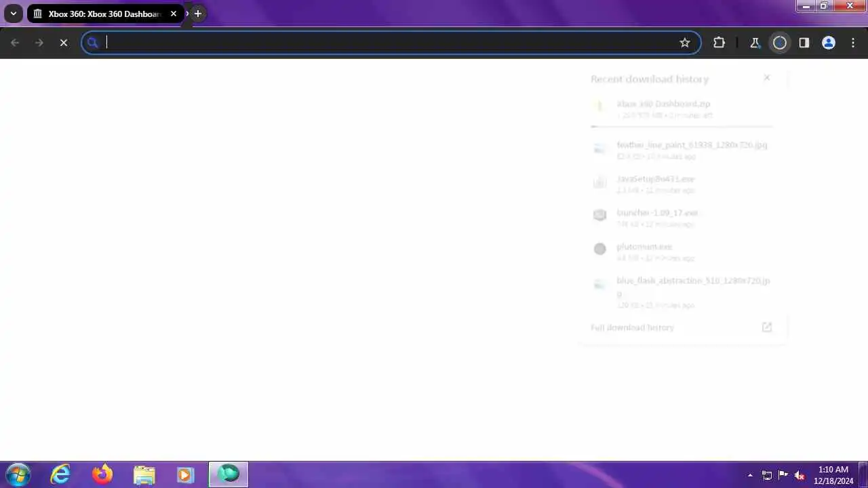Click the Full download history link
Viewport: 868px width, 488px height.
click(x=632, y=327)
